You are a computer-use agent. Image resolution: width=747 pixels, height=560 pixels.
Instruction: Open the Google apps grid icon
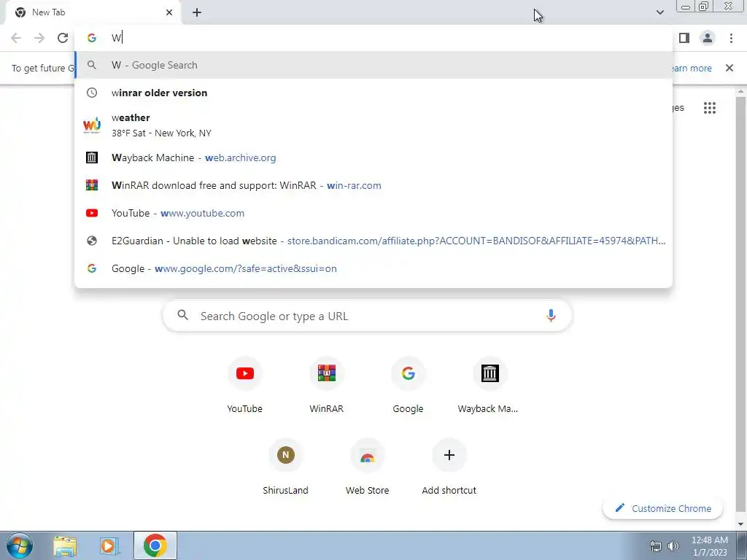point(709,108)
